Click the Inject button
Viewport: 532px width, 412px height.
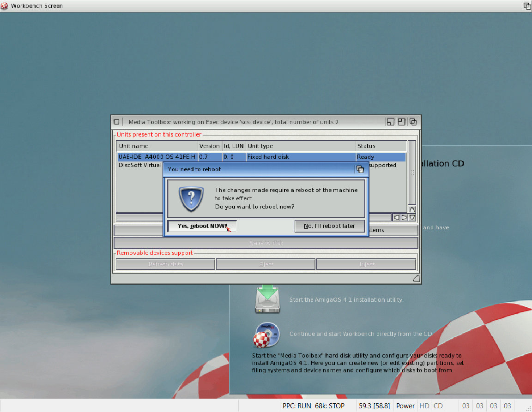pos(366,264)
